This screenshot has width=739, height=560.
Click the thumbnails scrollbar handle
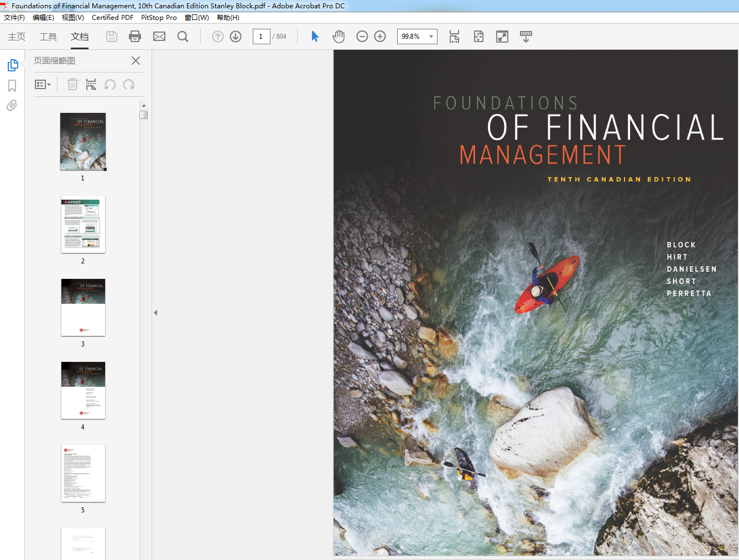144,115
